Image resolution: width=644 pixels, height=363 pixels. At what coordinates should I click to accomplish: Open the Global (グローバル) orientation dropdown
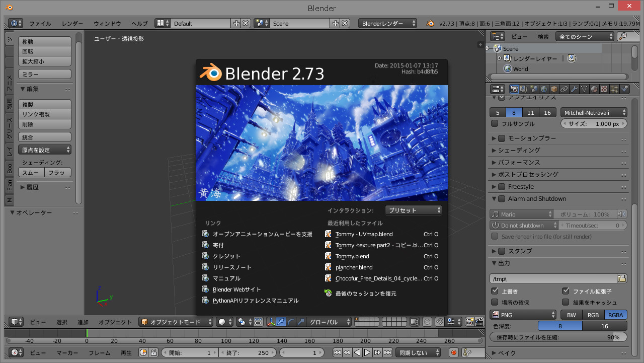(x=329, y=322)
